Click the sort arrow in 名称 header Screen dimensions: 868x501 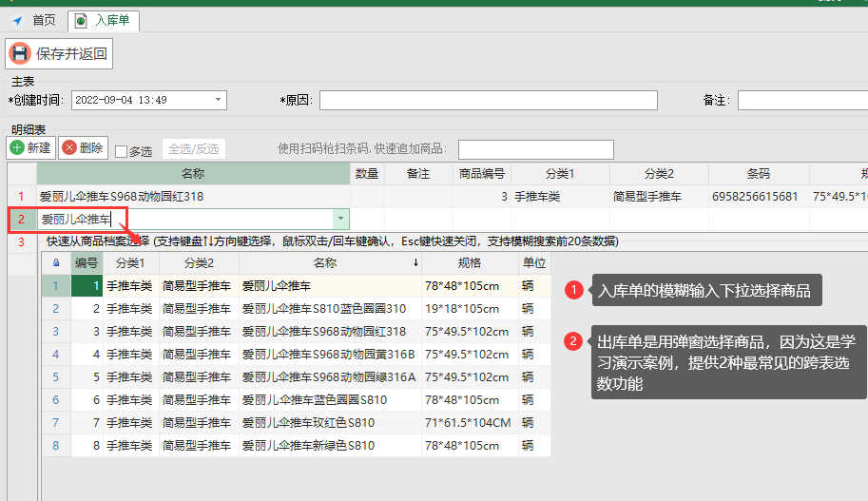pos(415,263)
